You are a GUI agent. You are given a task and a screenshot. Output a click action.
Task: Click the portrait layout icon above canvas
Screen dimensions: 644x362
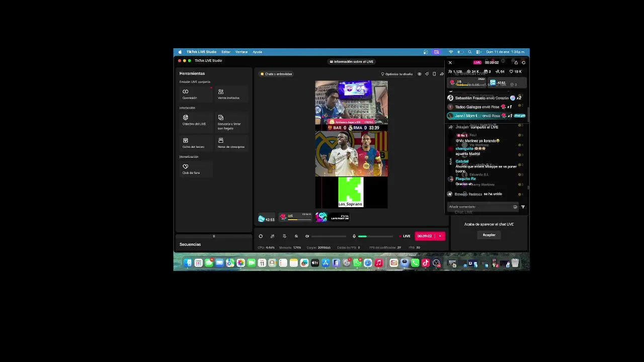point(434,74)
